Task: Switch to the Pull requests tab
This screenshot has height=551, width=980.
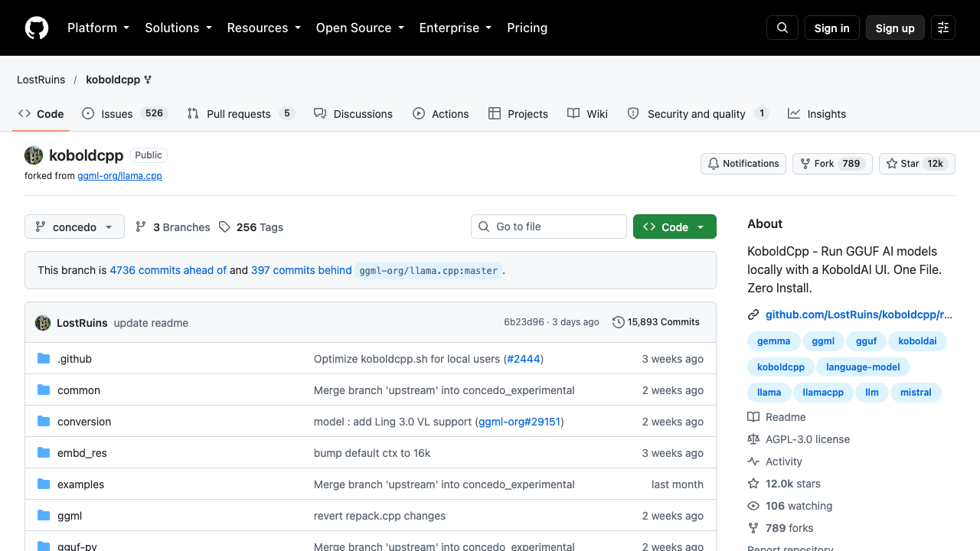Action: 240,114
